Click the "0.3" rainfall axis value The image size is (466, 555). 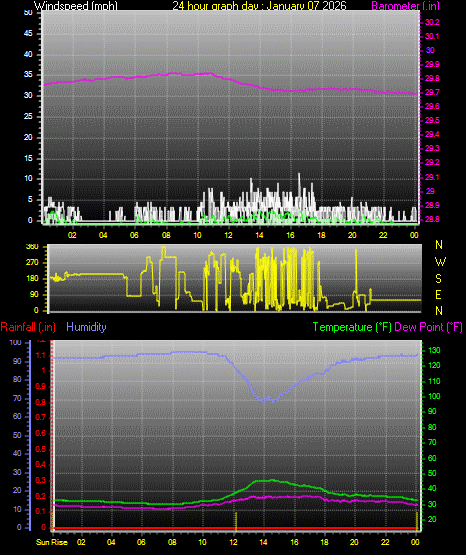click(x=41, y=480)
